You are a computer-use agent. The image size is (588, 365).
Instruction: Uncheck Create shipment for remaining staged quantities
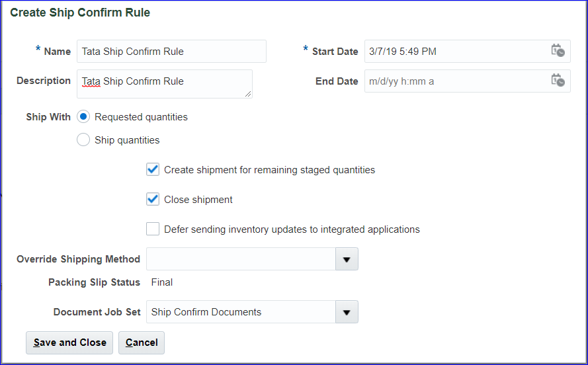(x=153, y=170)
